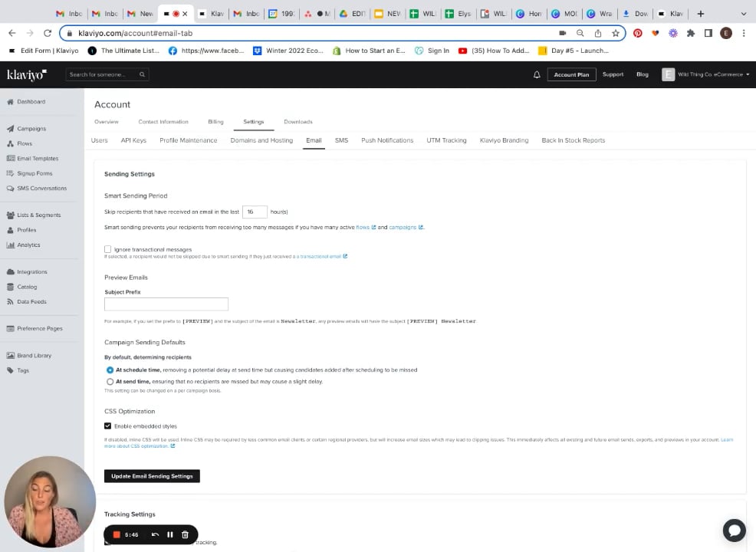The image size is (756, 552).
Task: Follow the flows link
Action: (x=366, y=227)
